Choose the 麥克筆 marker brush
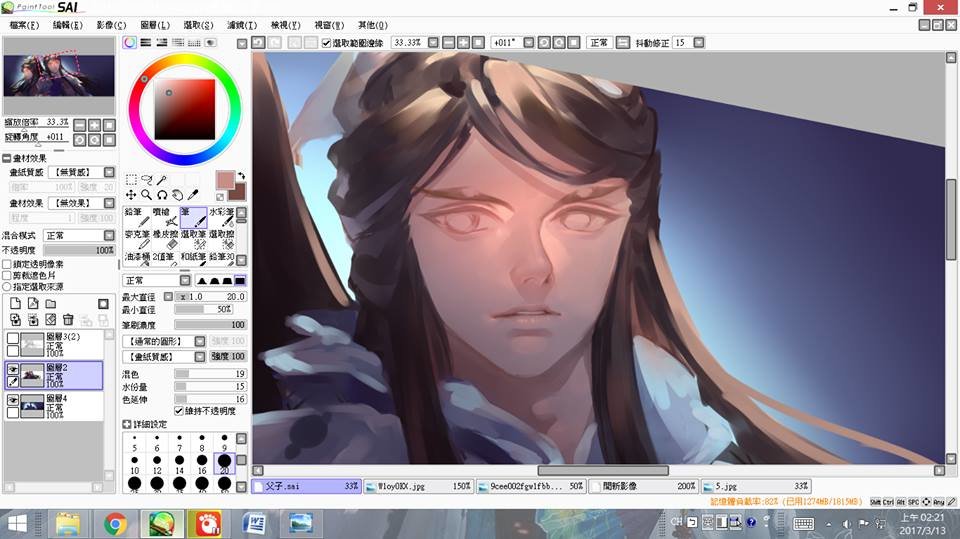The image size is (960, 539). click(x=137, y=239)
